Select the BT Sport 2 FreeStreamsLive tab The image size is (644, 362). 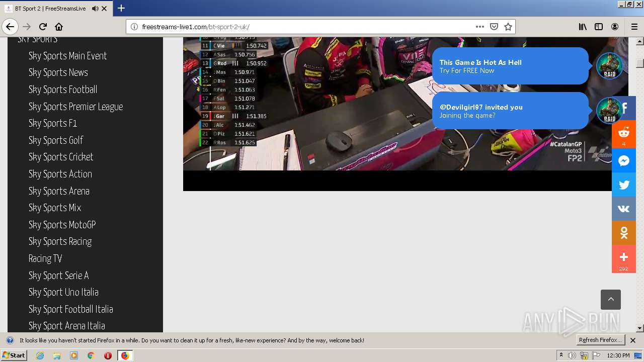(x=56, y=9)
